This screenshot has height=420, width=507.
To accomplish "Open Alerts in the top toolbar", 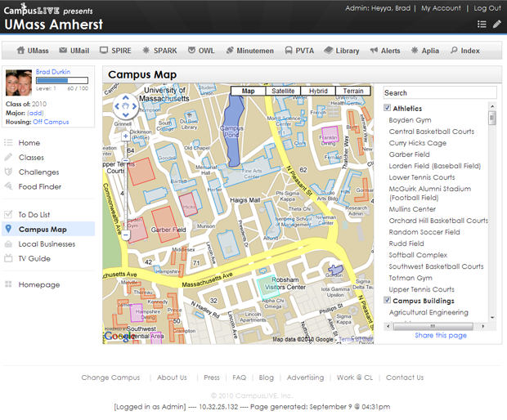I will point(384,51).
